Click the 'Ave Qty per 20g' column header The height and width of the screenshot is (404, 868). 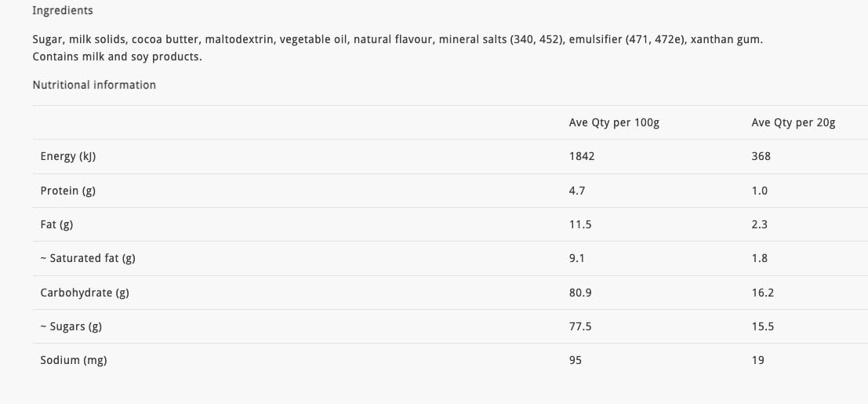pyautogui.click(x=793, y=122)
